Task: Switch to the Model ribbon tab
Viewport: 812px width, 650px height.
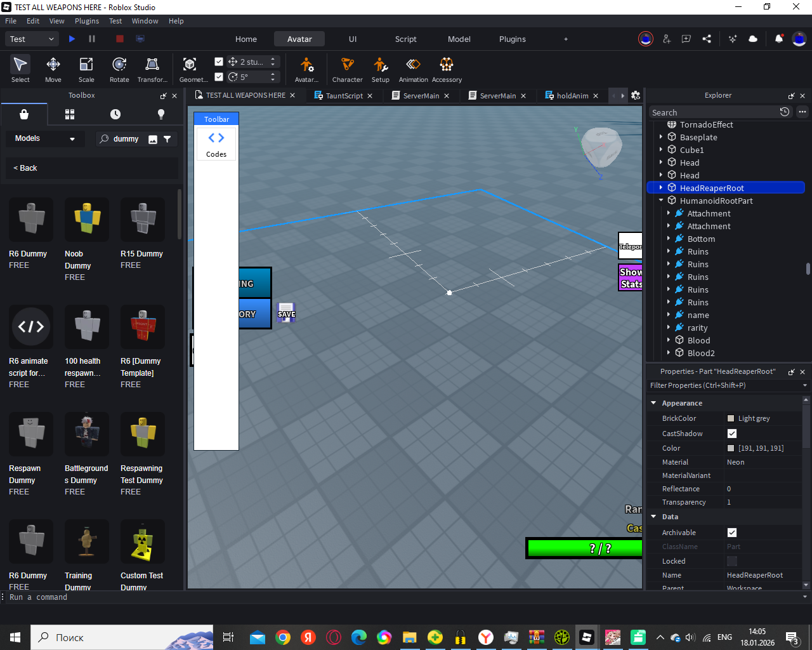Action: coord(459,39)
